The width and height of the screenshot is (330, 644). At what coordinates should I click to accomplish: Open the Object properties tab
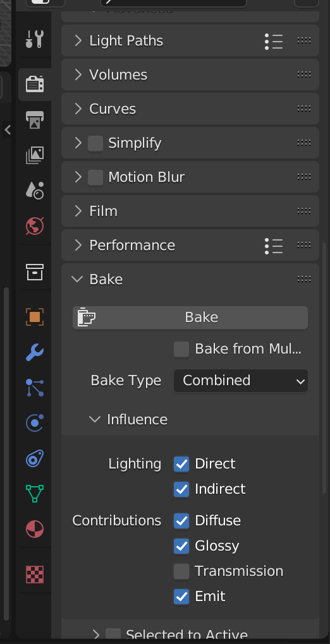(x=35, y=317)
